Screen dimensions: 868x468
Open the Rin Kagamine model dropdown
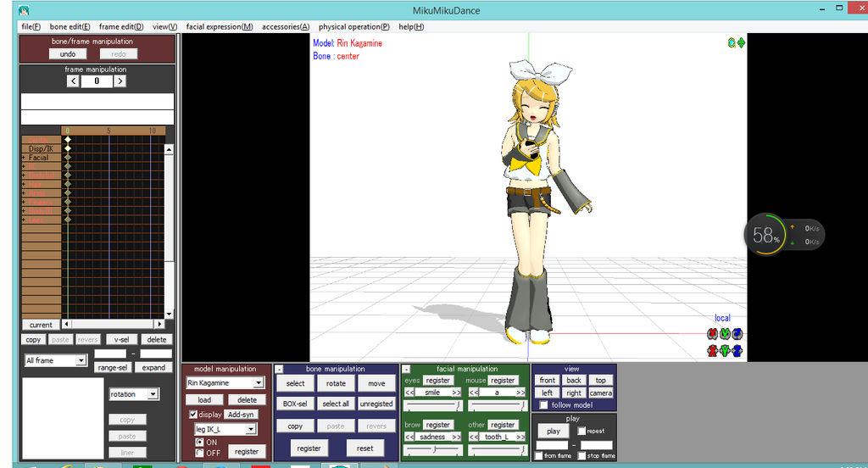[259, 382]
